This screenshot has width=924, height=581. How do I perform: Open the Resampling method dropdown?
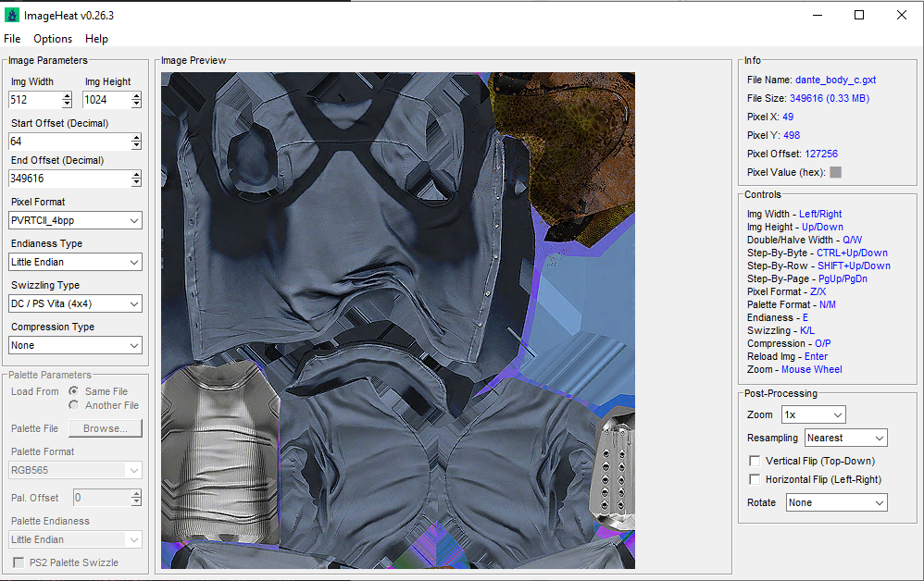tap(845, 438)
